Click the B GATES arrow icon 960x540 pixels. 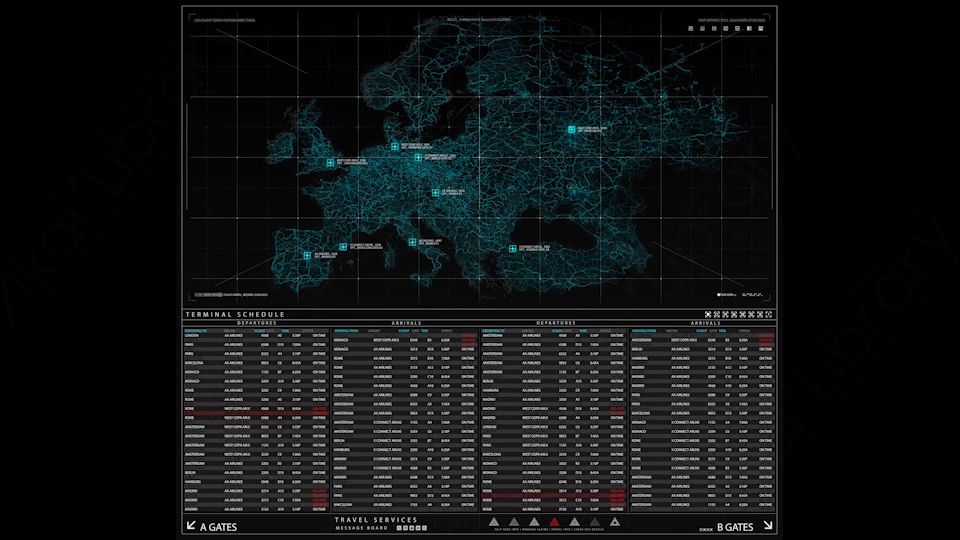click(x=768, y=525)
